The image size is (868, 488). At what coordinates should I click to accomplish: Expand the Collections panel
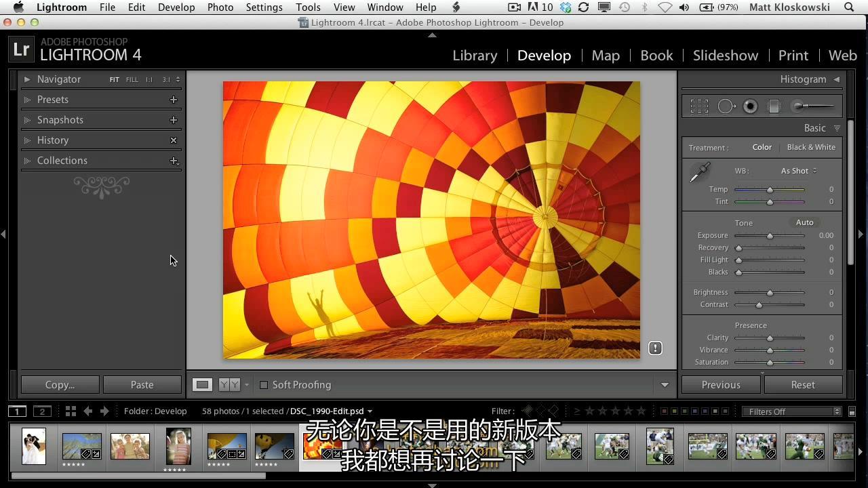[x=27, y=161]
